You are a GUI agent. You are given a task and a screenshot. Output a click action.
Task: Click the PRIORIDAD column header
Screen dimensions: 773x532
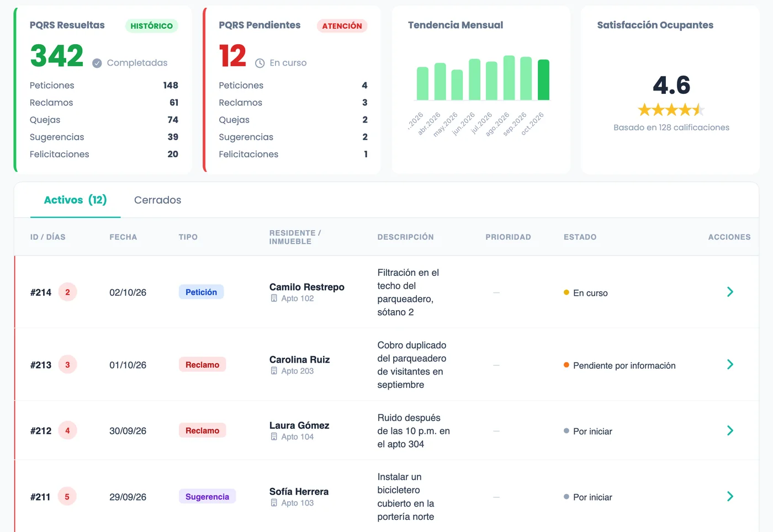[x=509, y=237]
